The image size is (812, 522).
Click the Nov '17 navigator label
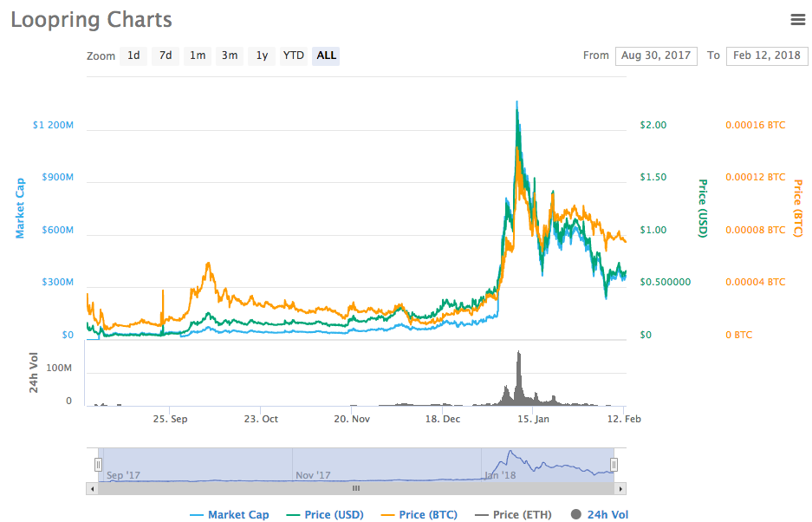click(x=314, y=475)
